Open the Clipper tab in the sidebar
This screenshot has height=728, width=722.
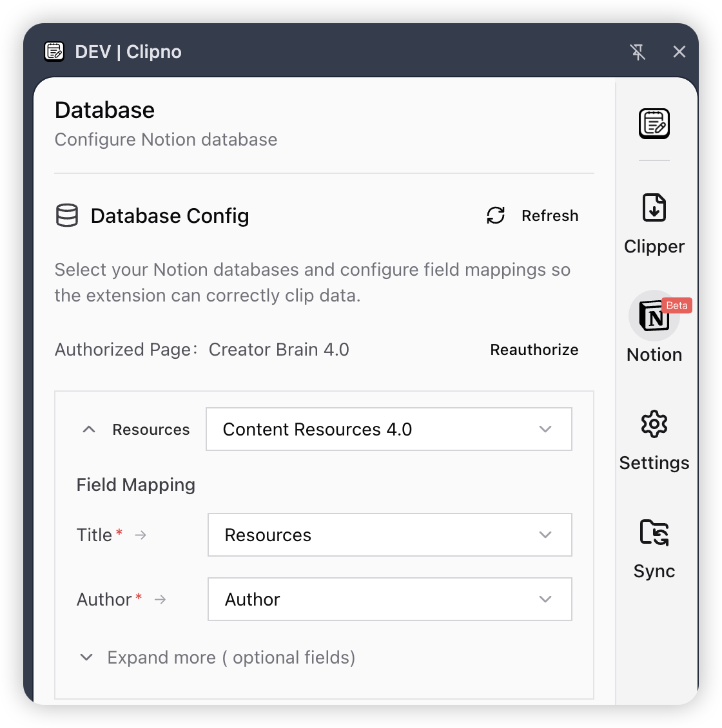pyautogui.click(x=654, y=224)
